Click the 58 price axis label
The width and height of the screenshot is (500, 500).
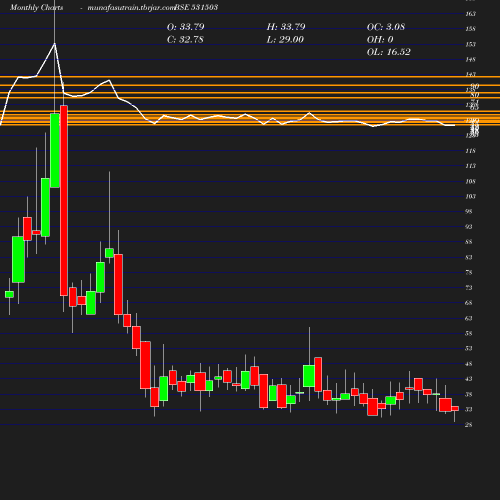point(469,333)
